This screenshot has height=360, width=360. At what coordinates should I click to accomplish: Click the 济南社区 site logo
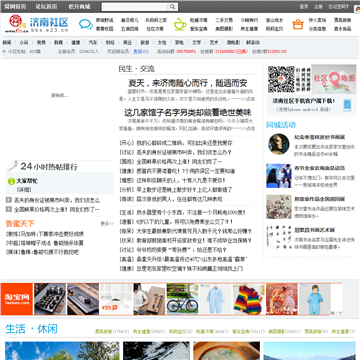point(49,24)
